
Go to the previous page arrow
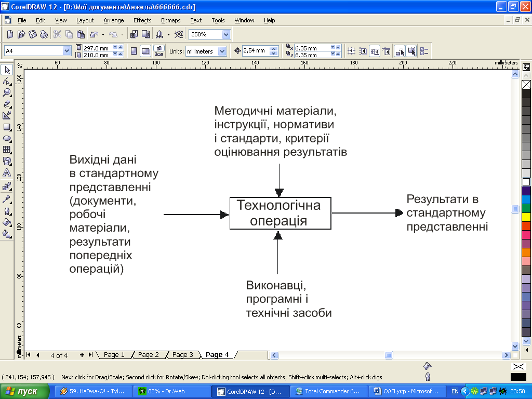click(37, 355)
